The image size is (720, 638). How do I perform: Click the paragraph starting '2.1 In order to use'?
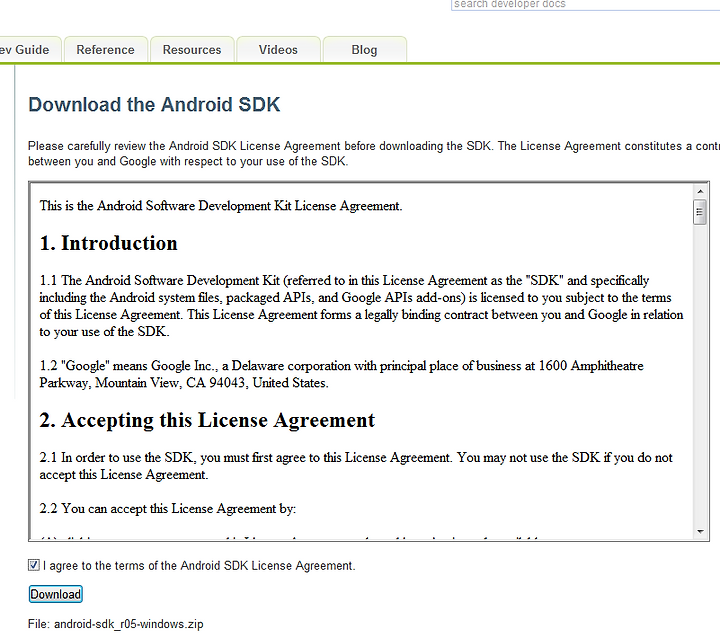356,466
